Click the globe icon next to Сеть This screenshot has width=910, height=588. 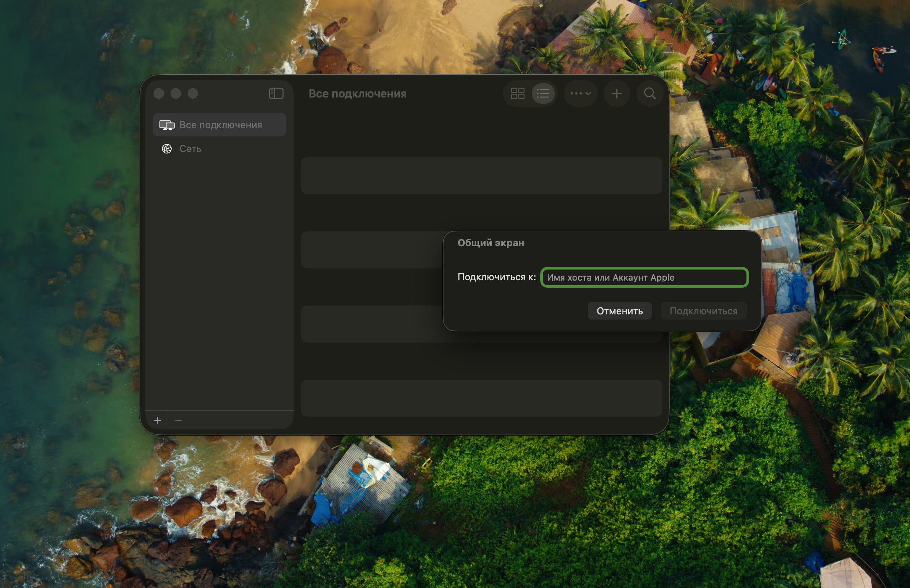click(x=167, y=149)
